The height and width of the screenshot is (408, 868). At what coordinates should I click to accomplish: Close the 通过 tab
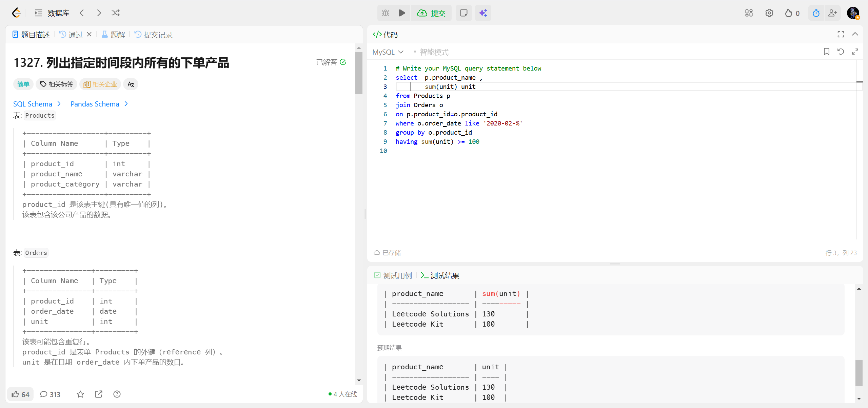point(89,34)
